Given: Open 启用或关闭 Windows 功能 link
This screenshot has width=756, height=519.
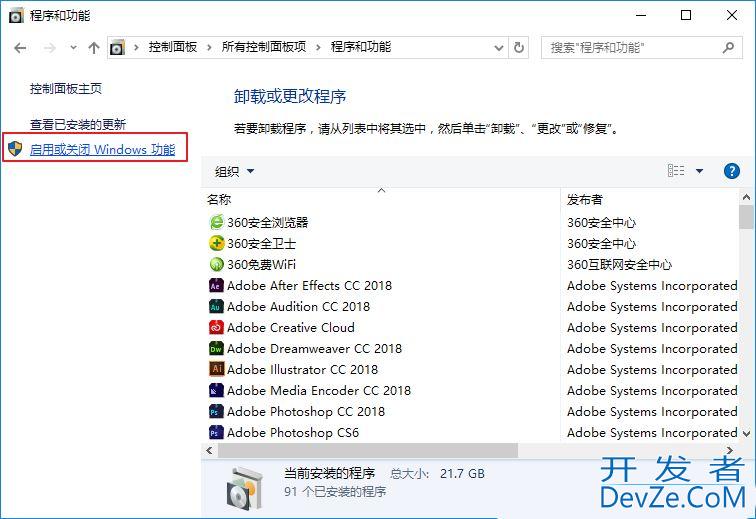Looking at the screenshot, I should [x=102, y=149].
